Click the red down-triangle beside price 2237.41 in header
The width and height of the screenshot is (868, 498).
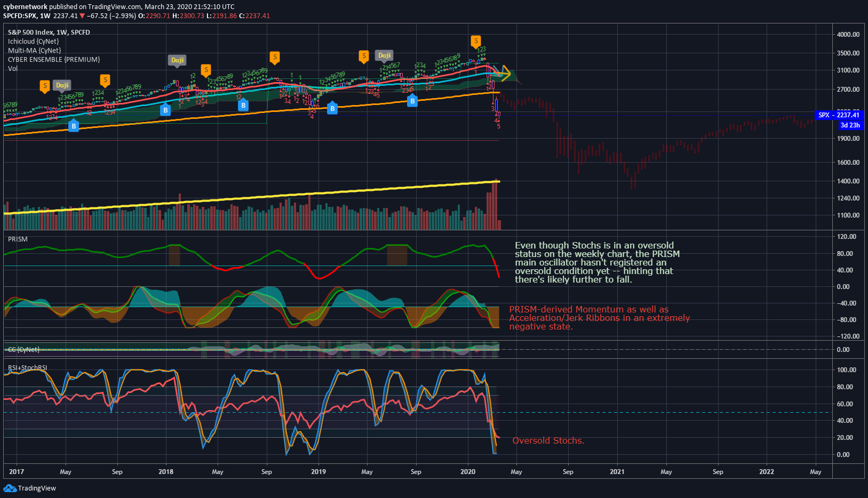coord(82,16)
